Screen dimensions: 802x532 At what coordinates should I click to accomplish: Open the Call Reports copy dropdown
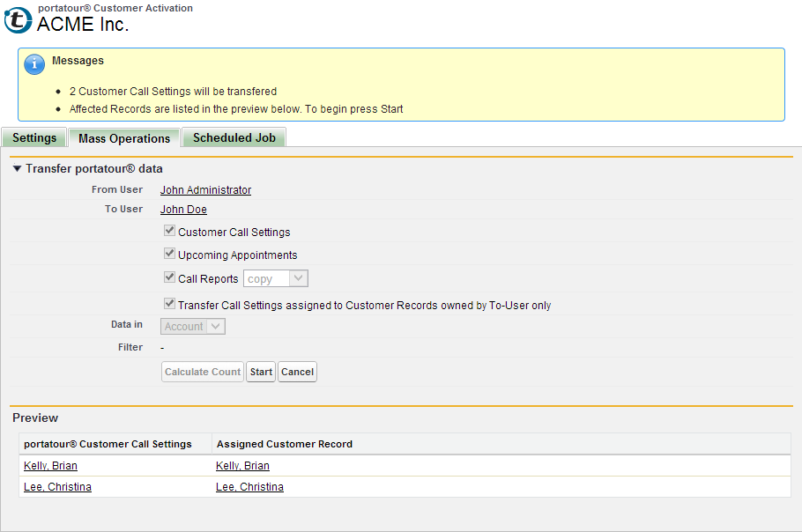[x=275, y=279]
